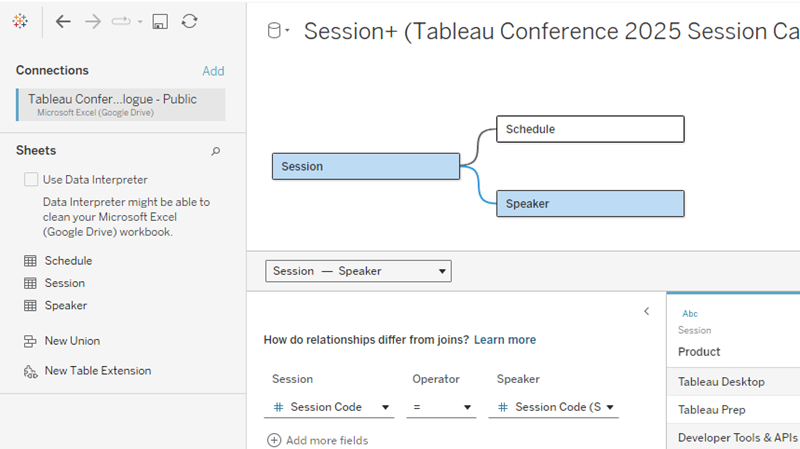Click the data source cylinder icon

pos(273,31)
